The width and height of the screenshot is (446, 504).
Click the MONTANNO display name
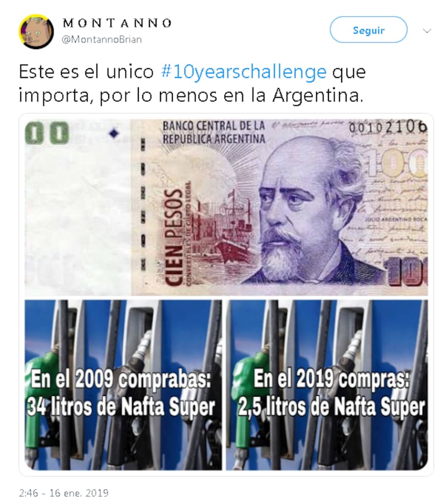(117, 23)
